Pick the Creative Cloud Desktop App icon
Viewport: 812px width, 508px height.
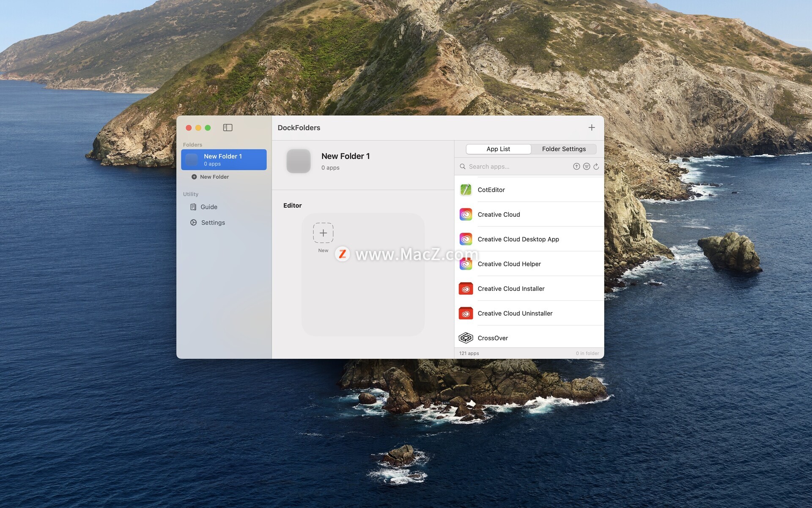[466, 239]
